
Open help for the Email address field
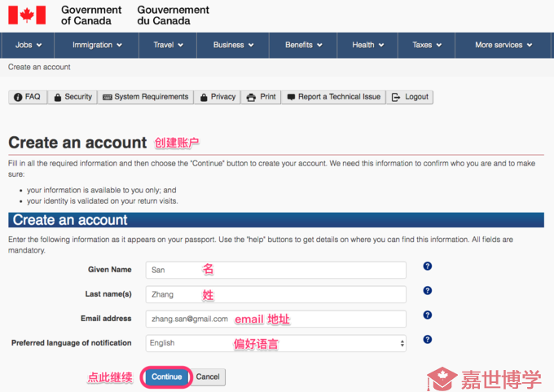427,315
